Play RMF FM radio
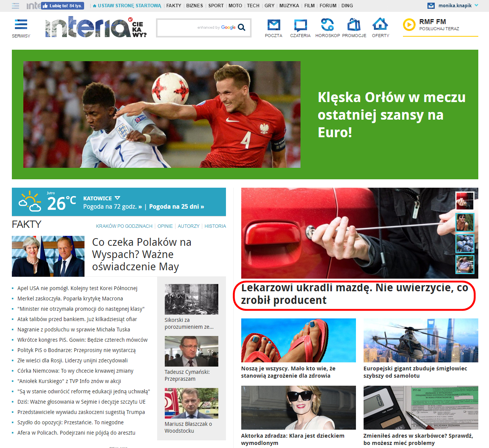This screenshot has width=489, height=448. 409,25
